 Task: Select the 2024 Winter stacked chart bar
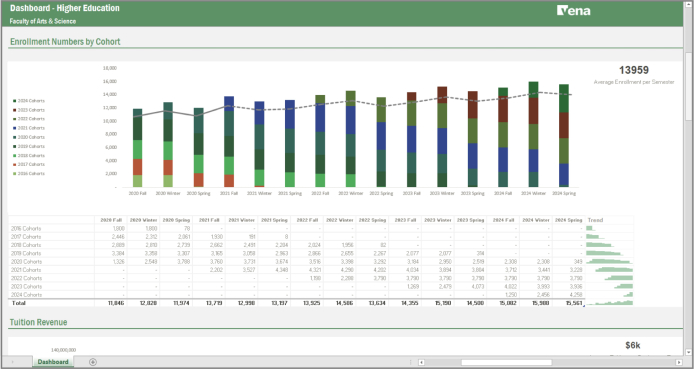(x=533, y=134)
